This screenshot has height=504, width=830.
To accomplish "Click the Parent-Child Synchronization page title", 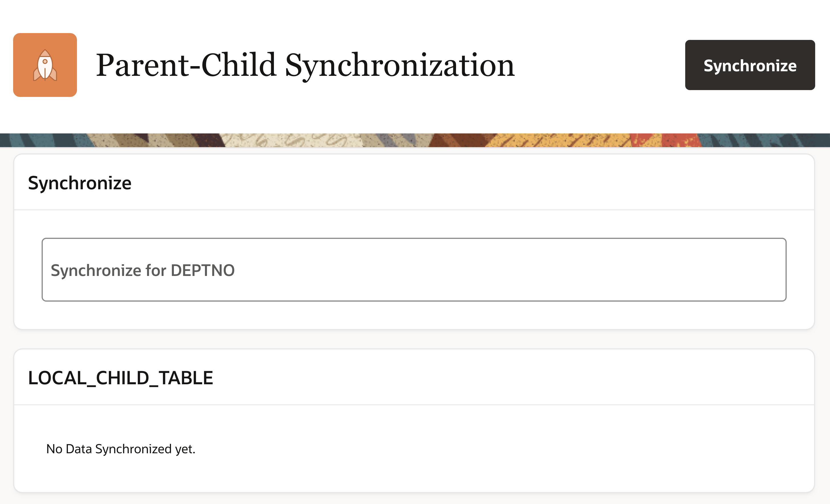I will (x=305, y=65).
